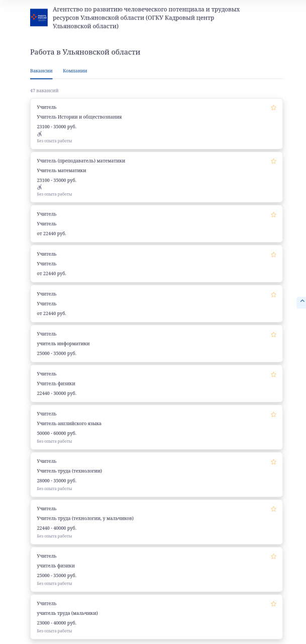The width and height of the screenshot is (306, 644).
Task: Star Учитель труда (технологии, у мальчиков) vacancy
Action: [x=273, y=509]
